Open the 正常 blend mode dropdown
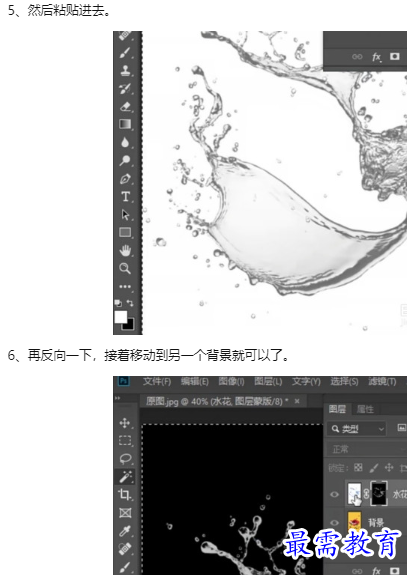This screenshot has height=575, width=407. click(x=367, y=449)
